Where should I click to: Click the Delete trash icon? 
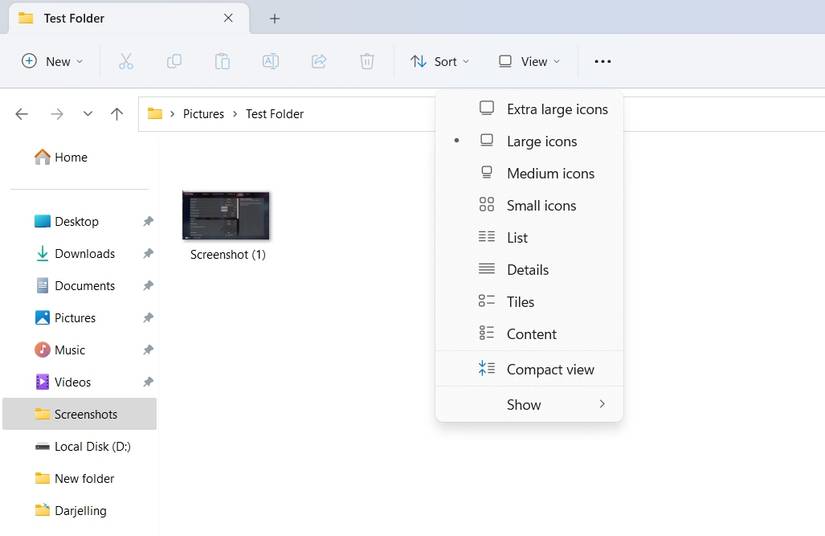pyautogui.click(x=367, y=61)
